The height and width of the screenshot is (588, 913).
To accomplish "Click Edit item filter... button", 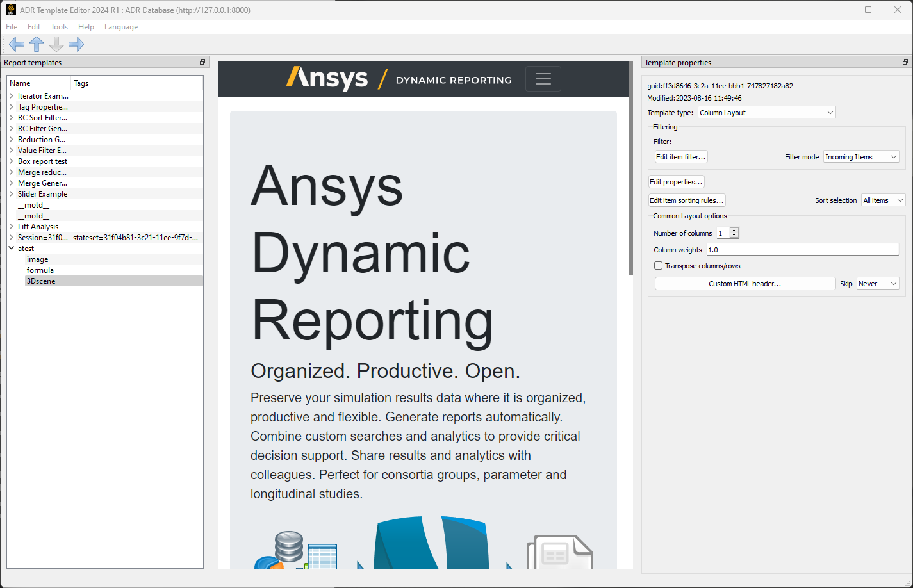I will (x=680, y=157).
